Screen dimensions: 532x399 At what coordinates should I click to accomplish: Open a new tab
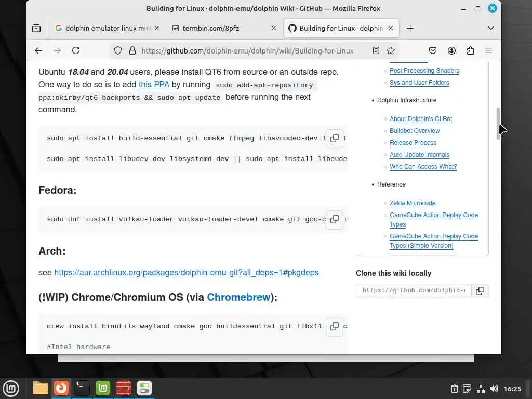click(410, 28)
